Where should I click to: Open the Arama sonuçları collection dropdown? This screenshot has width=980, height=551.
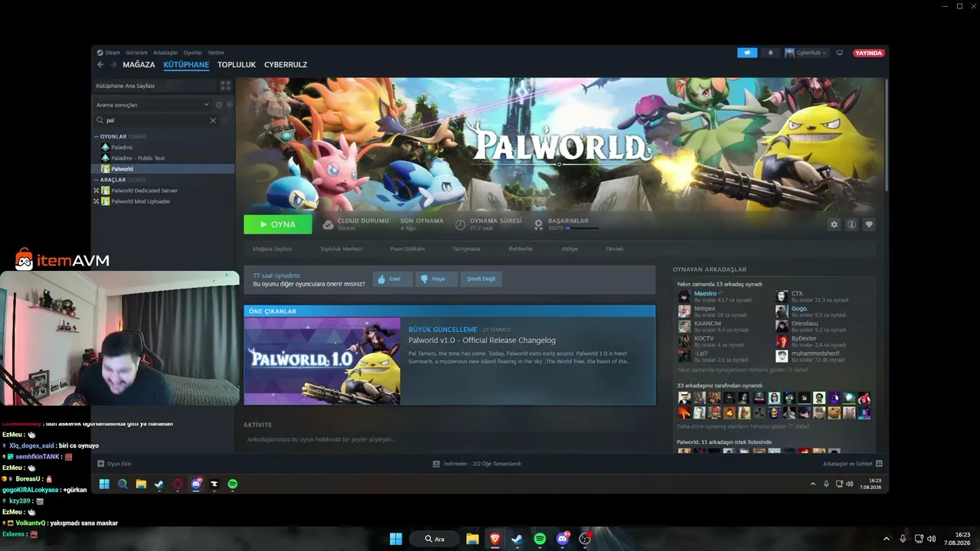(152, 105)
